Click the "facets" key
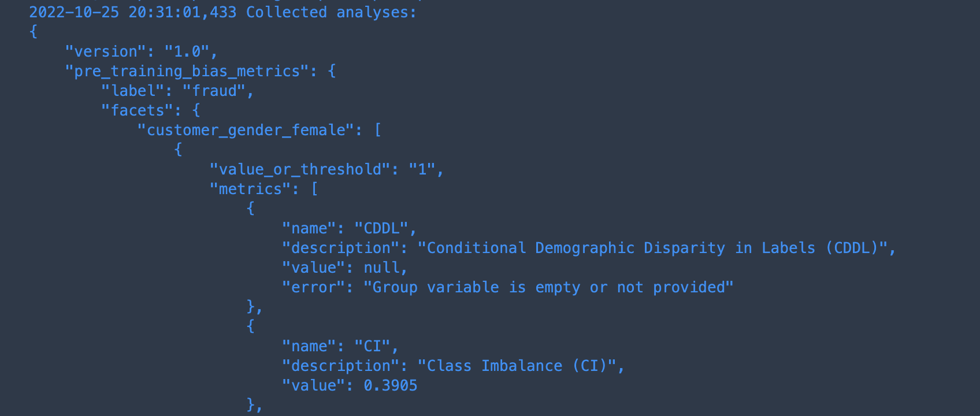 coord(138,110)
